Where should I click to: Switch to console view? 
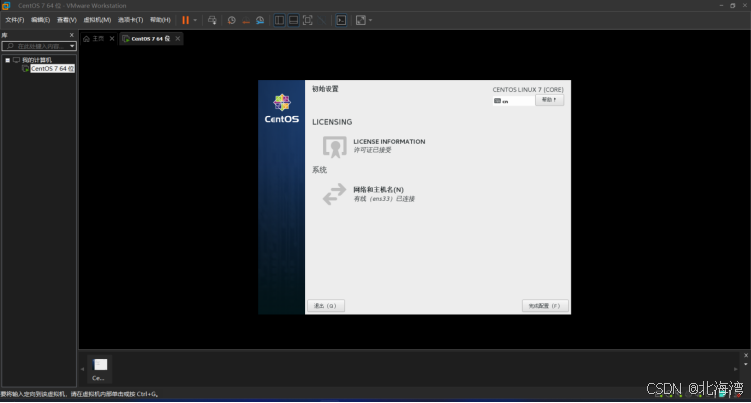click(x=341, y=20)
